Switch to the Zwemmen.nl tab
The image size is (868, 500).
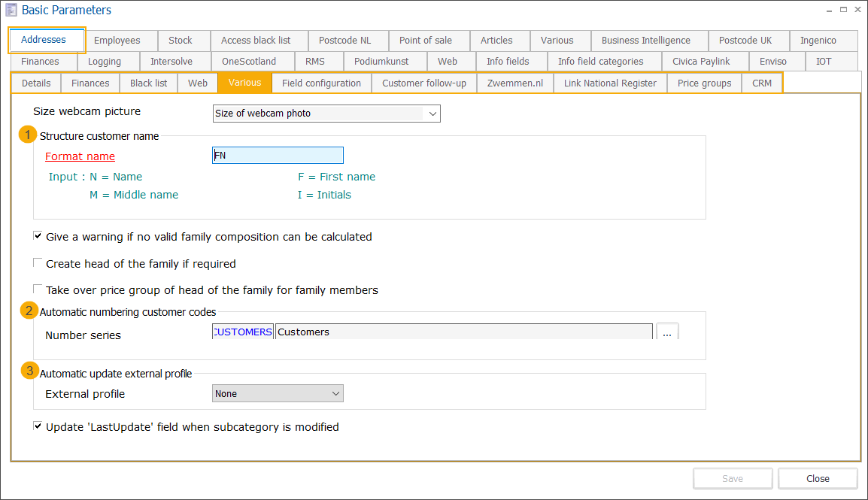pos(514,83)
